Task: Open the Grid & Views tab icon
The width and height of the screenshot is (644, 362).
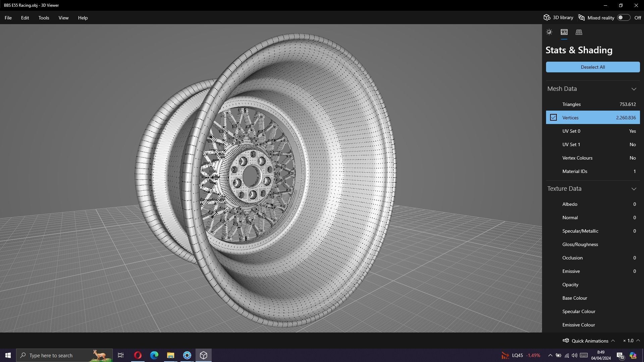Action: coord(579,32)
